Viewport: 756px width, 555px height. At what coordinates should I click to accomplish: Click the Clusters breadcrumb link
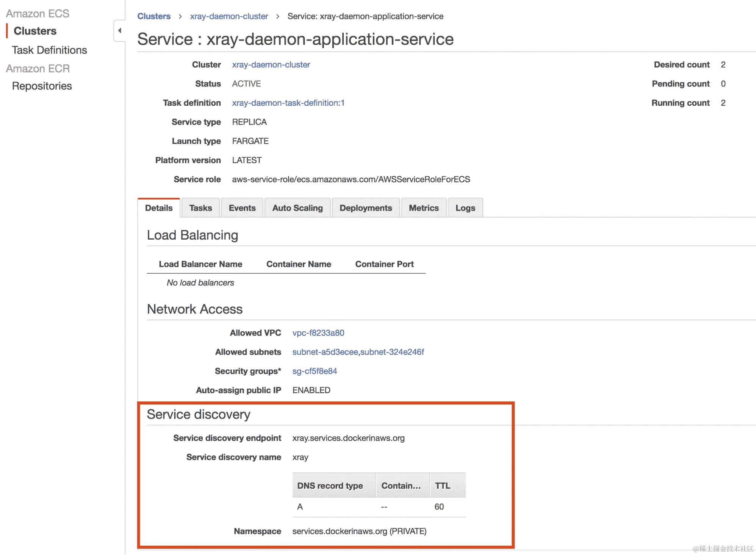154,16
